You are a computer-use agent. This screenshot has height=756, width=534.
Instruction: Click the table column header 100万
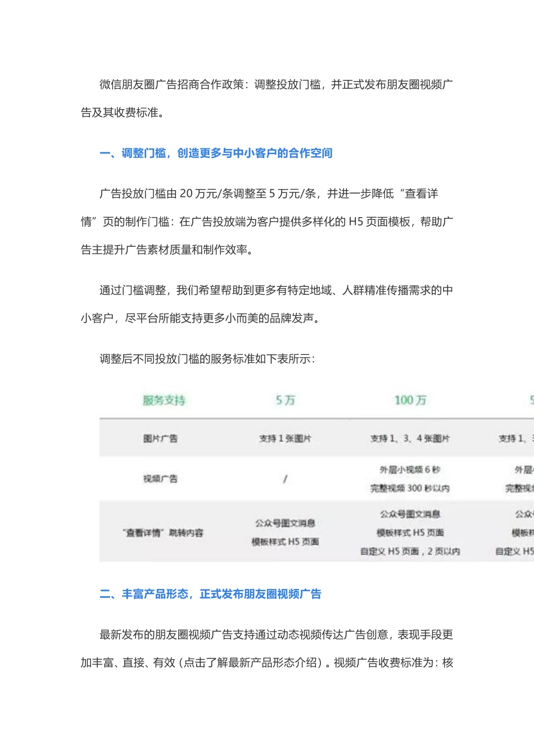click(x=410, y=400)
